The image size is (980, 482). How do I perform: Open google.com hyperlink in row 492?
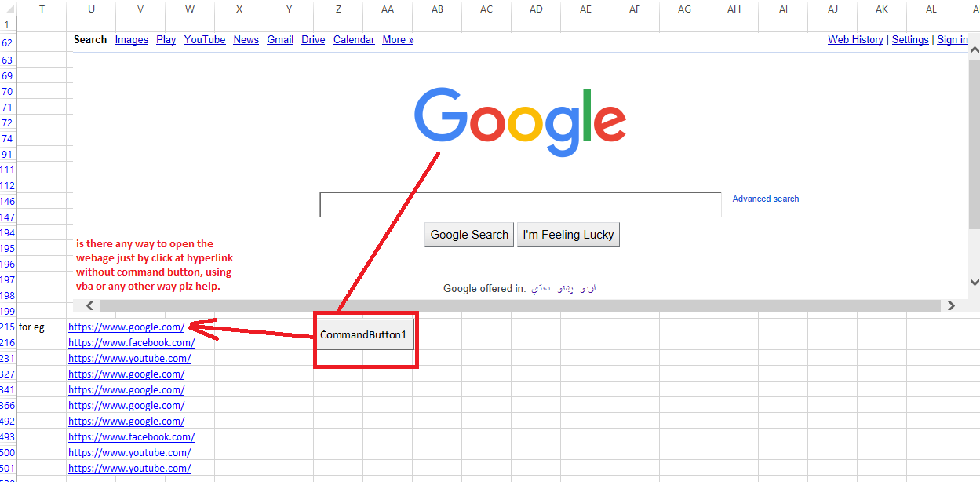pos(126,422)
